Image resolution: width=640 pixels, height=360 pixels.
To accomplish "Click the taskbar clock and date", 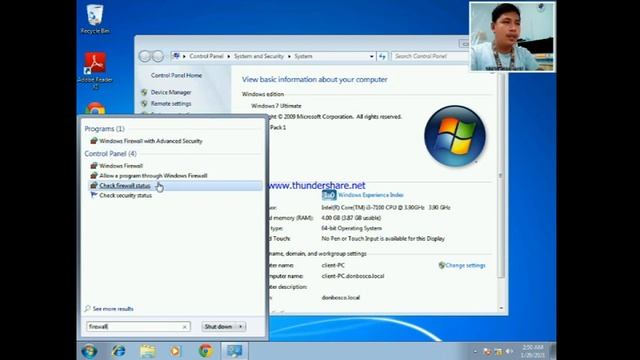I will tap(533, 351).
